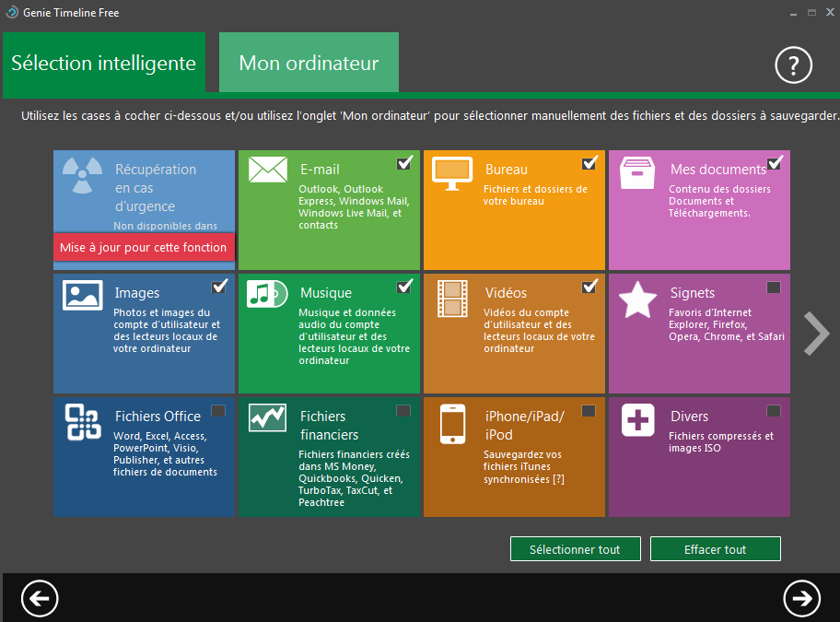Image resolution: width=840 pixels, height=622 pixels.
Task: Click the monitor icon on Bureau tile
Action: tap(452, 173)
